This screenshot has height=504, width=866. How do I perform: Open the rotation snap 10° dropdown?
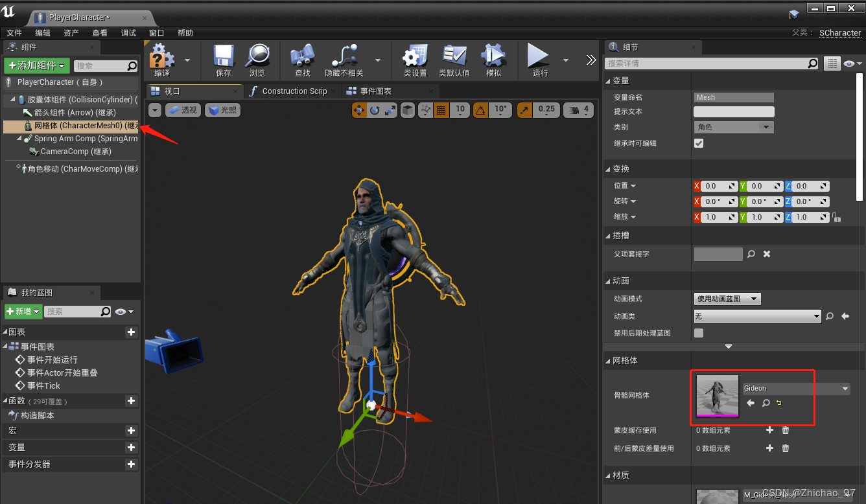pos(500,110)
